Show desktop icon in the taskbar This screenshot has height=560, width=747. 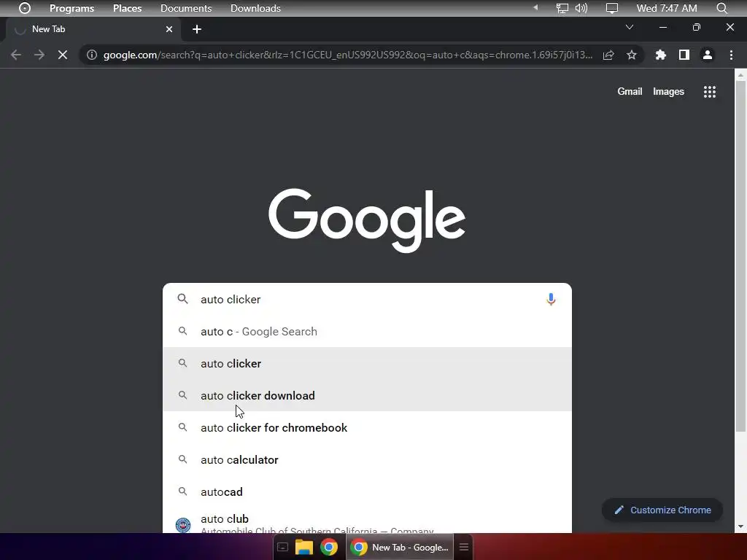[x=282, y=547]
